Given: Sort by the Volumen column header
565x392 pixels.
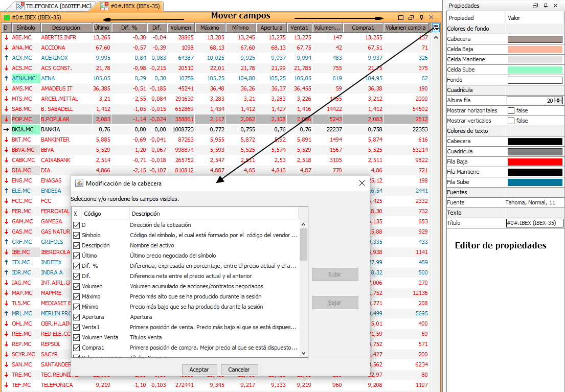Looking at the screenshot, I should pyautogui.click(x=180, y=28).
